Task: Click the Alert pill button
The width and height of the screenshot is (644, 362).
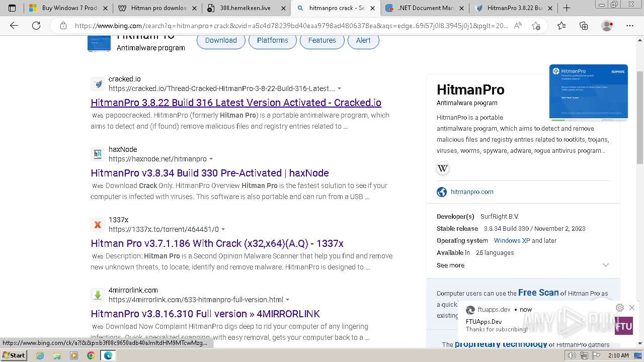Action: [x=363, y=41]
